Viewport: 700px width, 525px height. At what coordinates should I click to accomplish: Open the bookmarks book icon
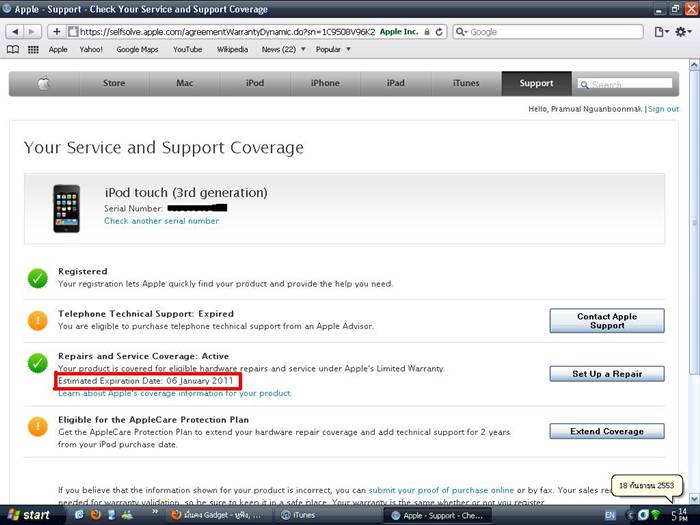point(13,49)
